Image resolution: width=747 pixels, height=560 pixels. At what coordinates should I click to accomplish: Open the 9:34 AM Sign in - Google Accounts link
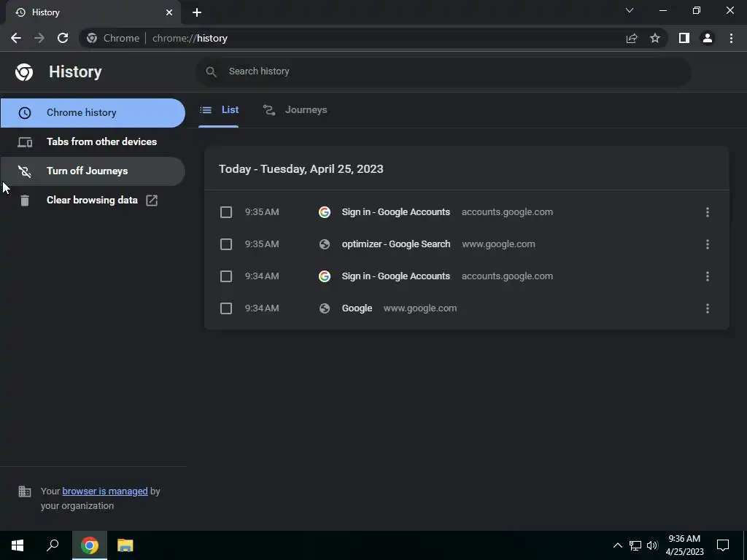[x=396, y=276]
